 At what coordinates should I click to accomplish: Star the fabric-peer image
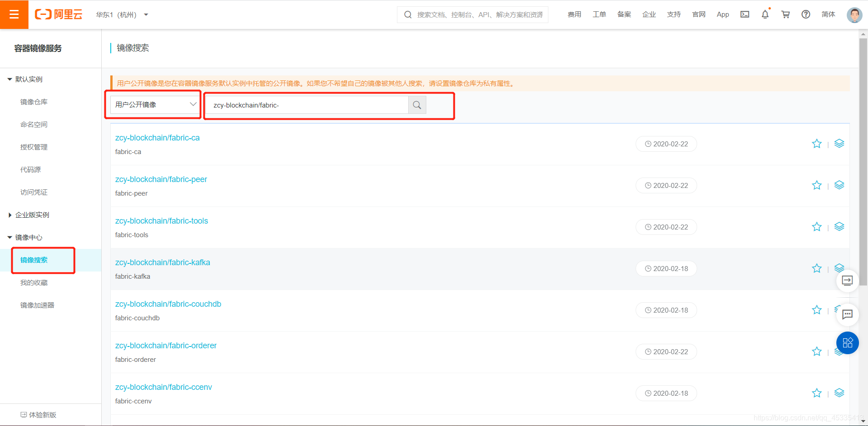816,185
